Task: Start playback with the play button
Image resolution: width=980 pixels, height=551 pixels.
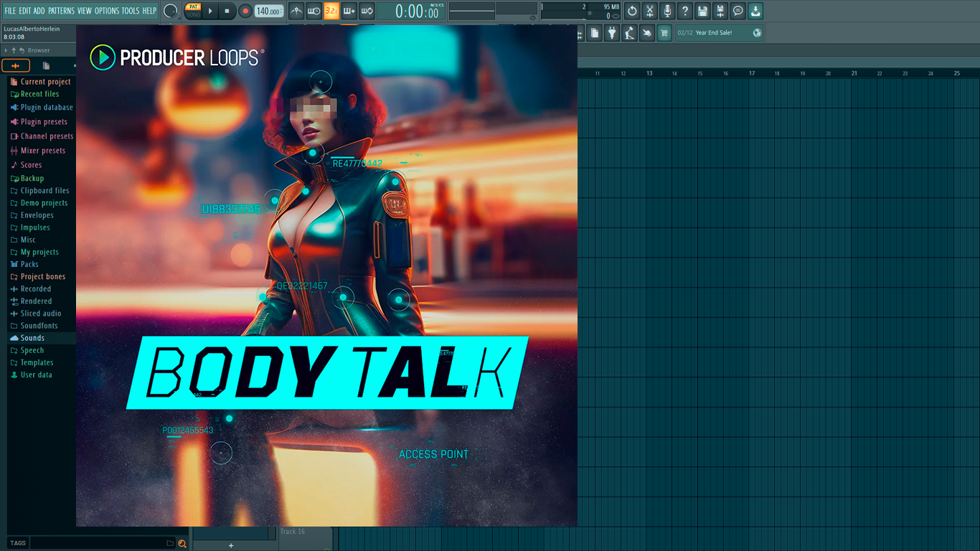Action: [210, 11]
